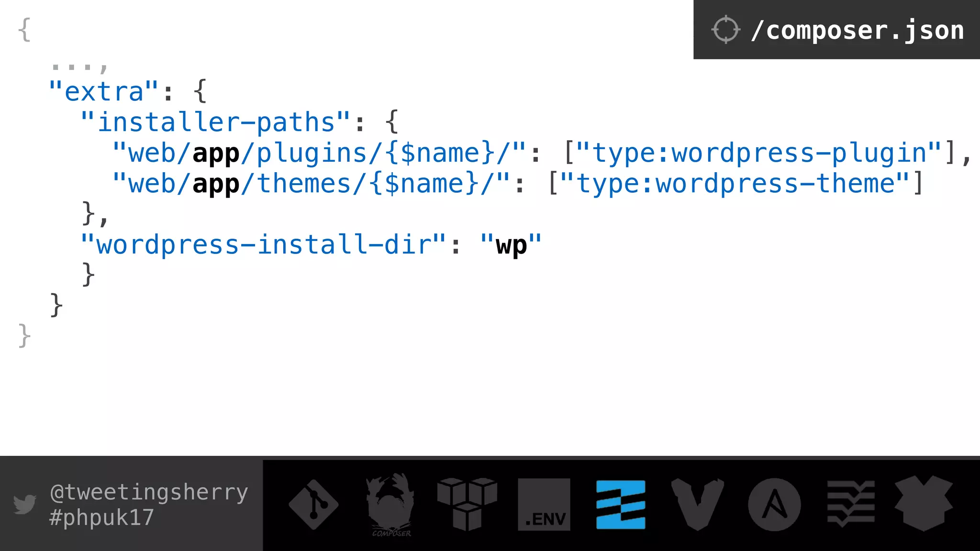Click the "web/app/plugins/{$name}/" path key
The width and height of the screenshot is (980, 551).
point(319,154)
